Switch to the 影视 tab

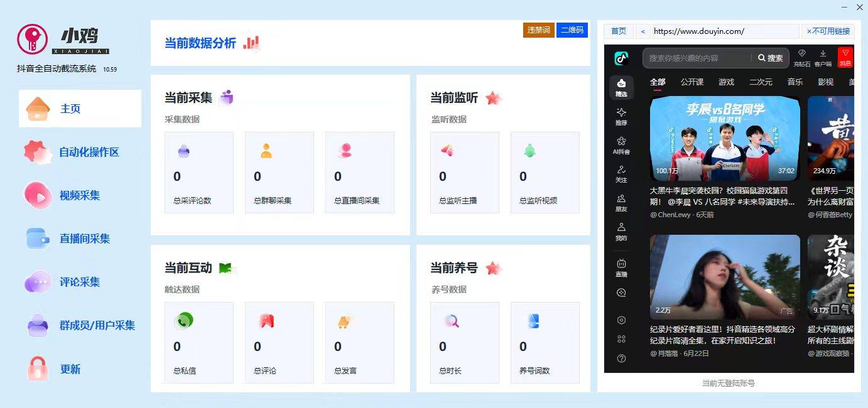[x=826, y=82]
